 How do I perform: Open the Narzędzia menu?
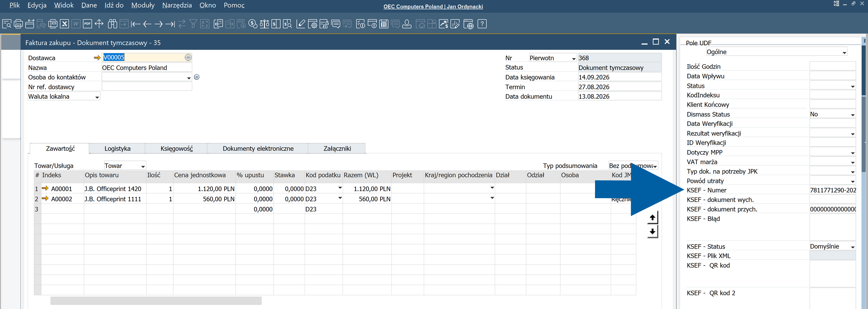[177, 5]
